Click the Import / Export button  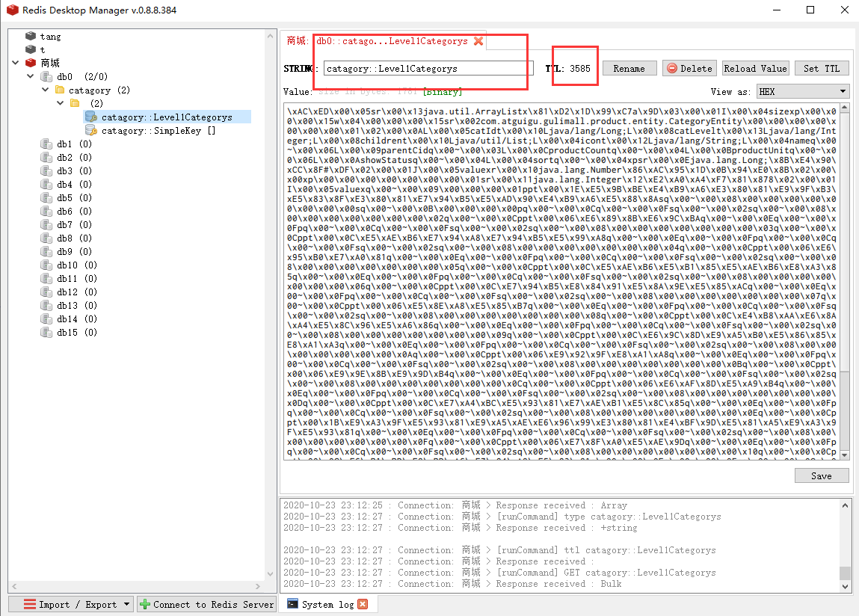click(71, 604)
